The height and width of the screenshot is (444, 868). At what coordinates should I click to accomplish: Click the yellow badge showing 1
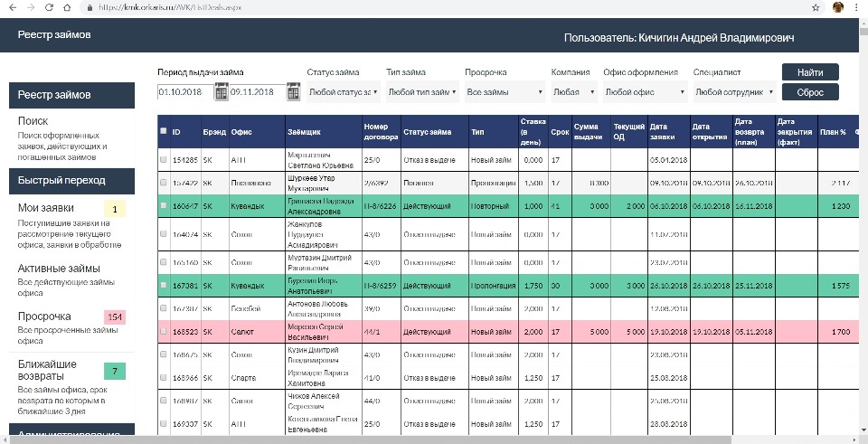(115, 209)
